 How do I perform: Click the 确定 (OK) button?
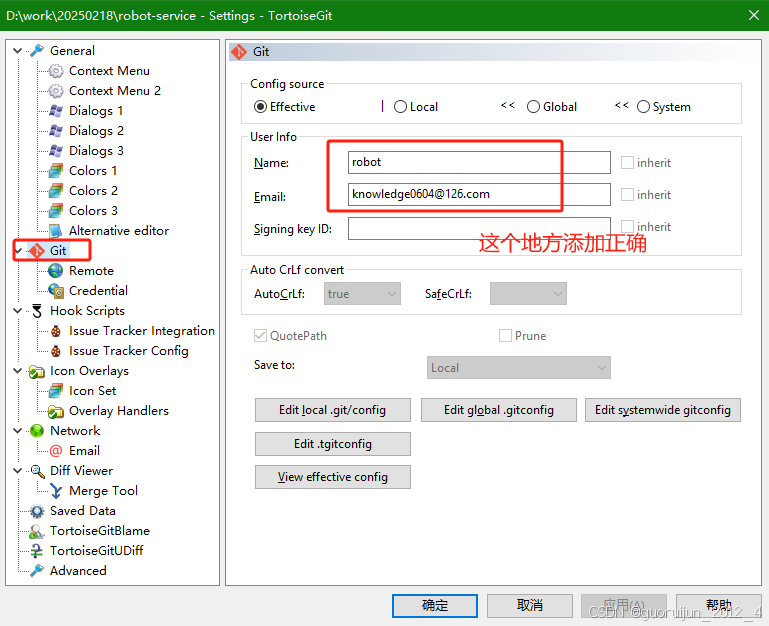point(435,606)
